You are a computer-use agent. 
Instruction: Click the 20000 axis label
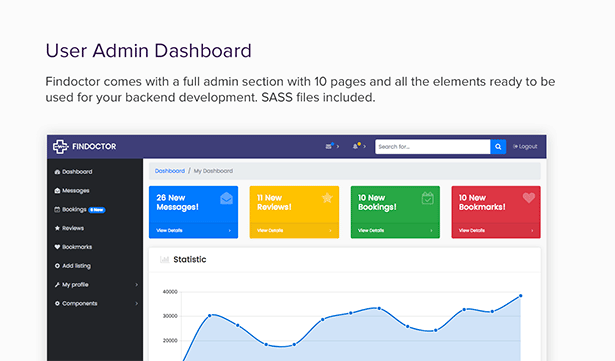[x=170, y=341]
